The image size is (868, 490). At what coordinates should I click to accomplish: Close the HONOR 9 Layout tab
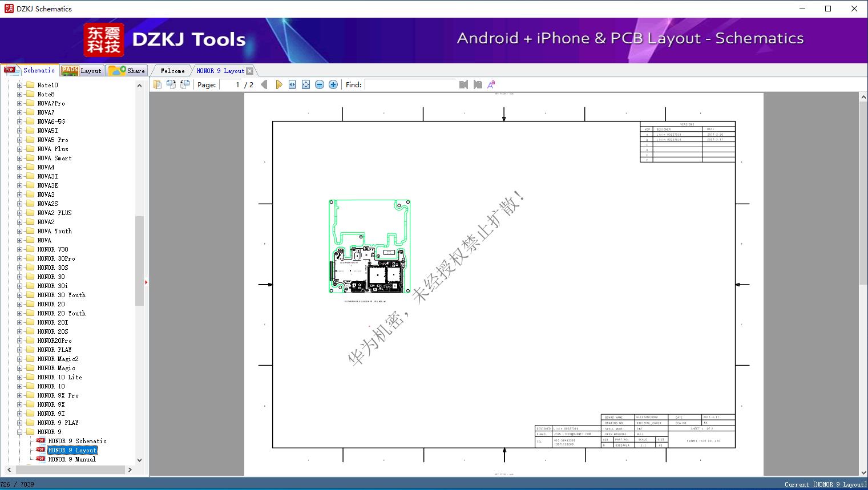click(x=249, y=71)
